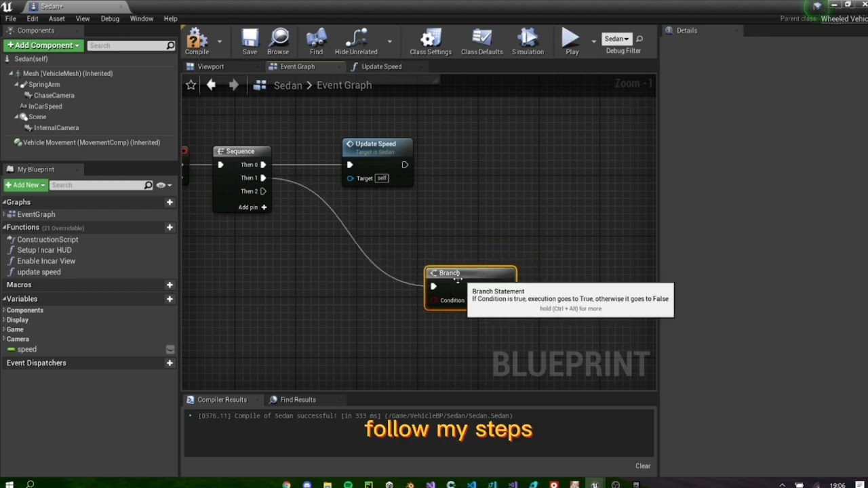868x488 pixels.
Task: Favorite the Event Graph with the star
Action: 191,85
